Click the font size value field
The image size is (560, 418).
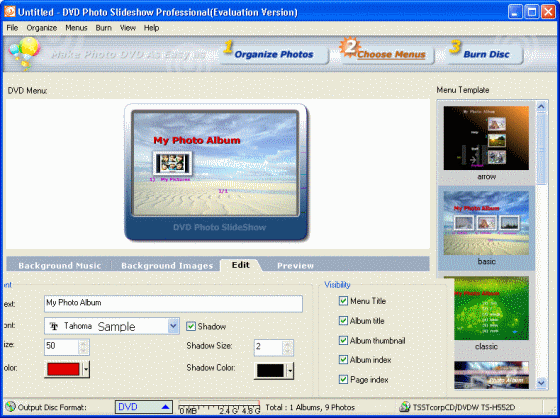pos(61,347)
